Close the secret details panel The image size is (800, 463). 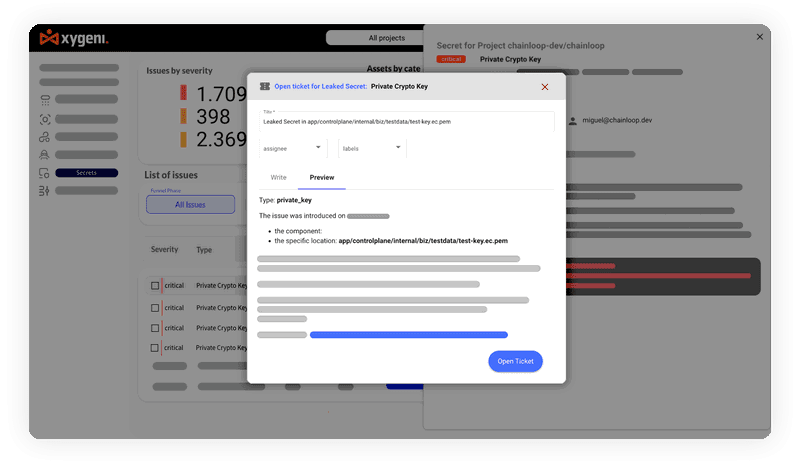(759, 37)
